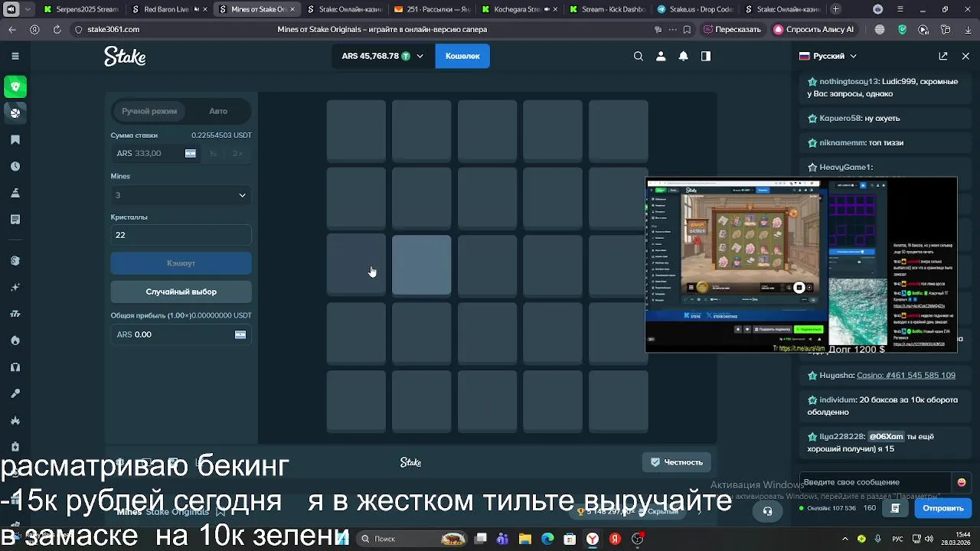
Task: Click «Пересказать» in the address bar
Action: [732, 29]
